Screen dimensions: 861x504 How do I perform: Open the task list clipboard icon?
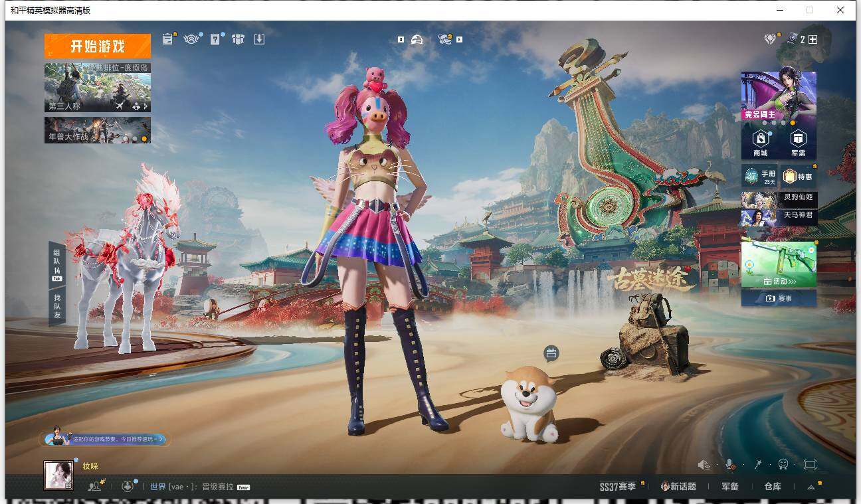pos(167,39)
